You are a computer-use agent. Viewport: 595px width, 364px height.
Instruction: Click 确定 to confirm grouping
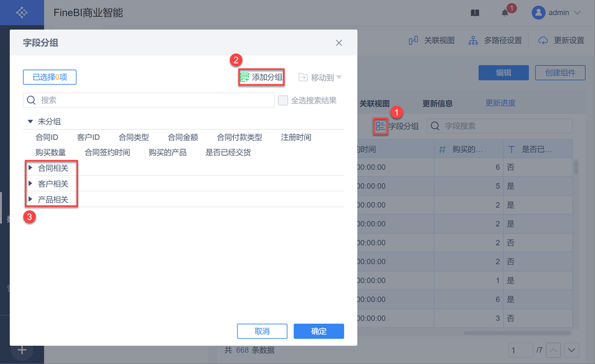319,331
